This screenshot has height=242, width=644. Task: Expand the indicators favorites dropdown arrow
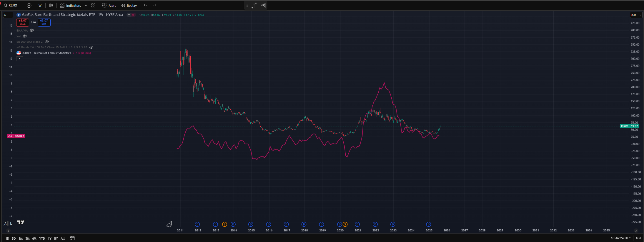click(86, 5)
